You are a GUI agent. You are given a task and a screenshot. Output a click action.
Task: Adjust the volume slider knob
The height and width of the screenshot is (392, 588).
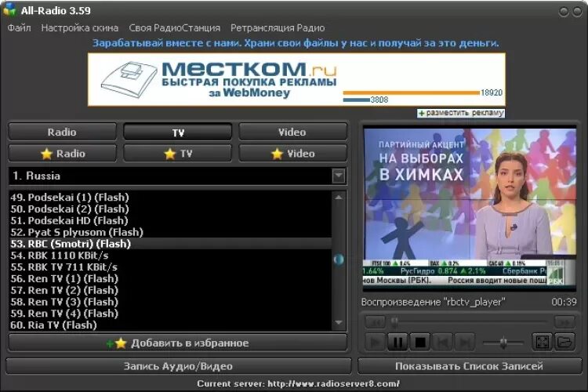click(503, 342)
